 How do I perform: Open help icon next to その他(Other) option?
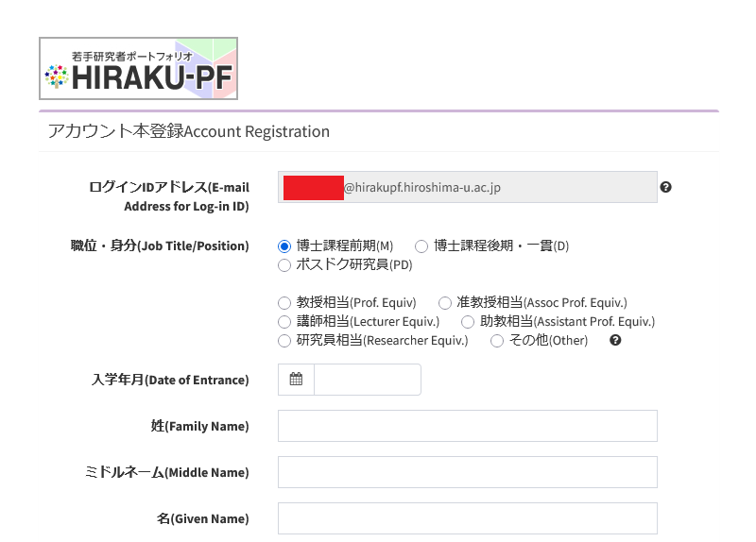tap(615, 340)
